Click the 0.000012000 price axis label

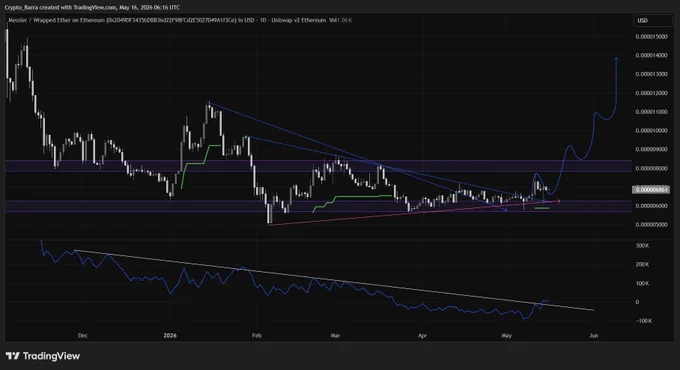pyautogui.click(x=651, y=93)
